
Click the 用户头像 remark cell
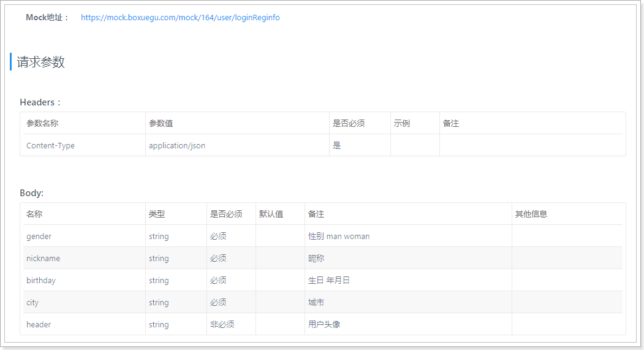(324, 324)
